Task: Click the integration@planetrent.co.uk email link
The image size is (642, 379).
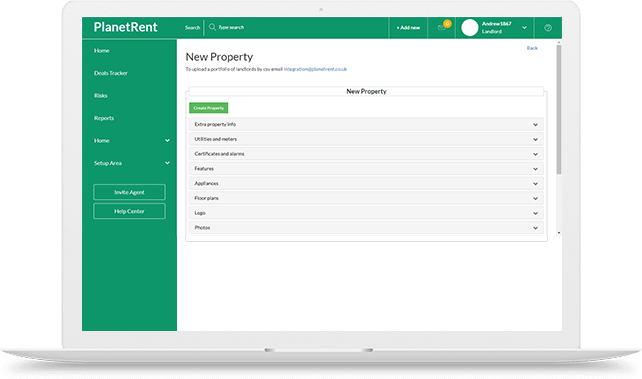Action: pyautogui.click(x=315, y=69)
